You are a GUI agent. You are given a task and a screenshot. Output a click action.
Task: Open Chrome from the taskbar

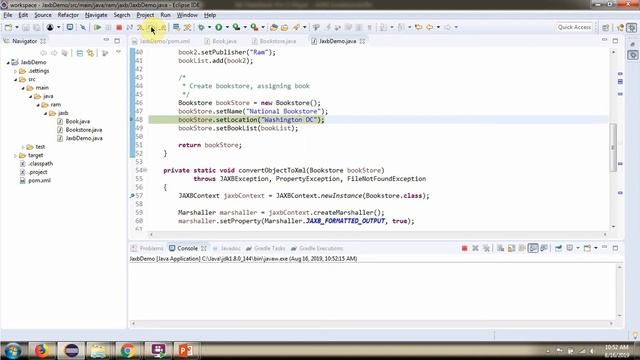[x=128, y=350]
